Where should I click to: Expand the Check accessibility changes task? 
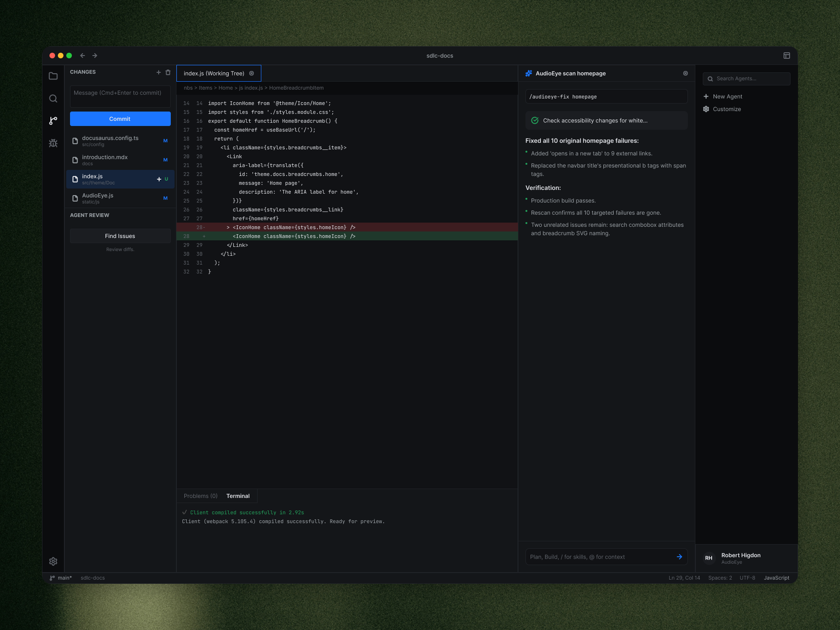[x=606, y=120]
